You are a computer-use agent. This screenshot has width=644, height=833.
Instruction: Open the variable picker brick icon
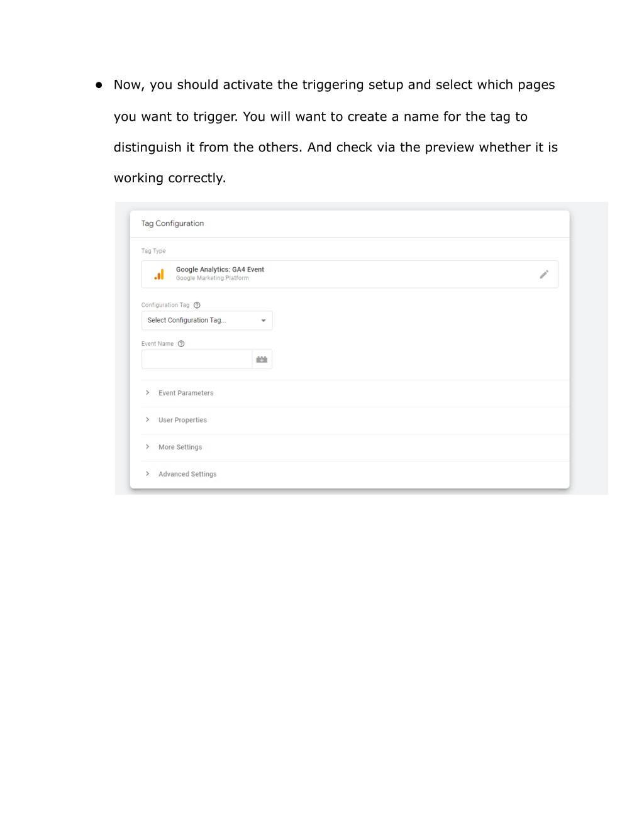coord(262,360)
